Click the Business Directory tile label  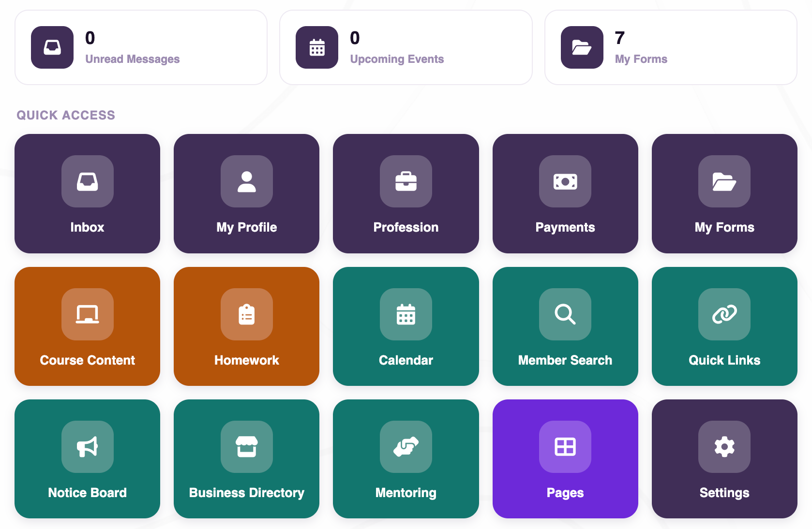tap(247, 493)
